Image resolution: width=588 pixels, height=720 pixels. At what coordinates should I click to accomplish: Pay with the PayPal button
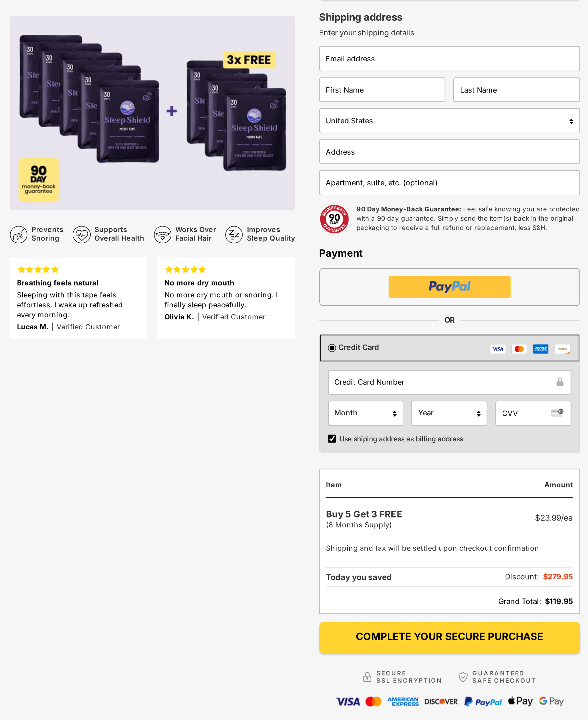click(449, 287)
